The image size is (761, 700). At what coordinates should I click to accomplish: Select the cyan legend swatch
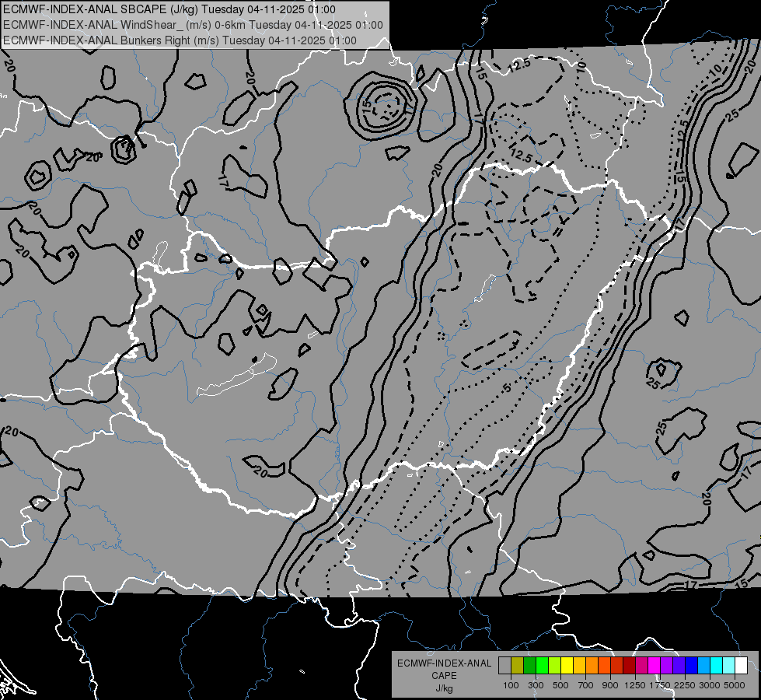[x=717, y=665]
